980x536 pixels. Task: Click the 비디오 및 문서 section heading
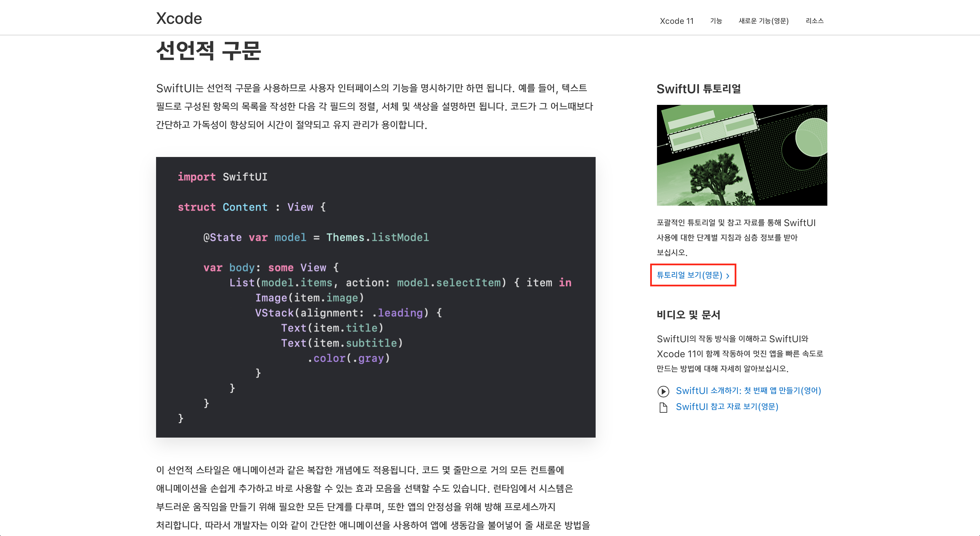pyautogui.click(x=688, y=315)
